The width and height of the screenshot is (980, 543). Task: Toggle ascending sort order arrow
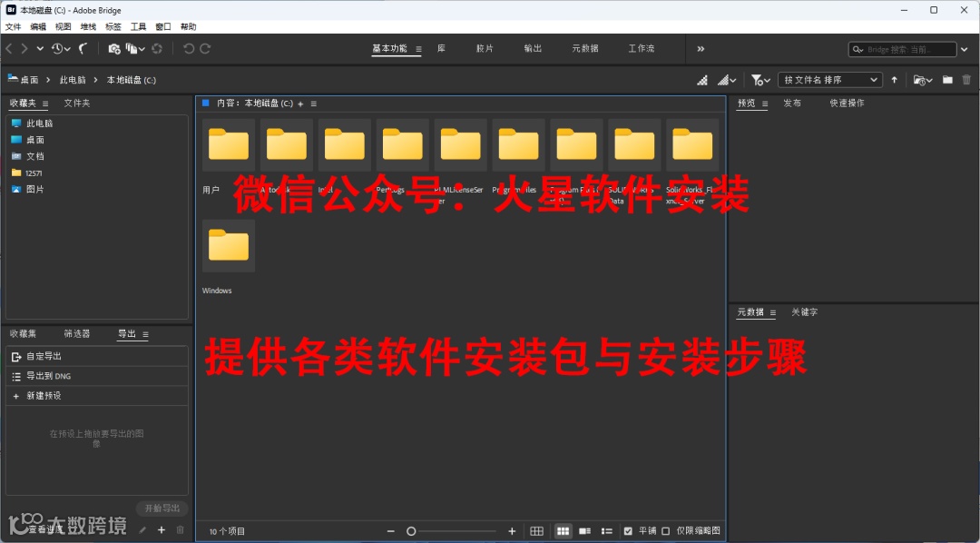(x=895, y=80)
